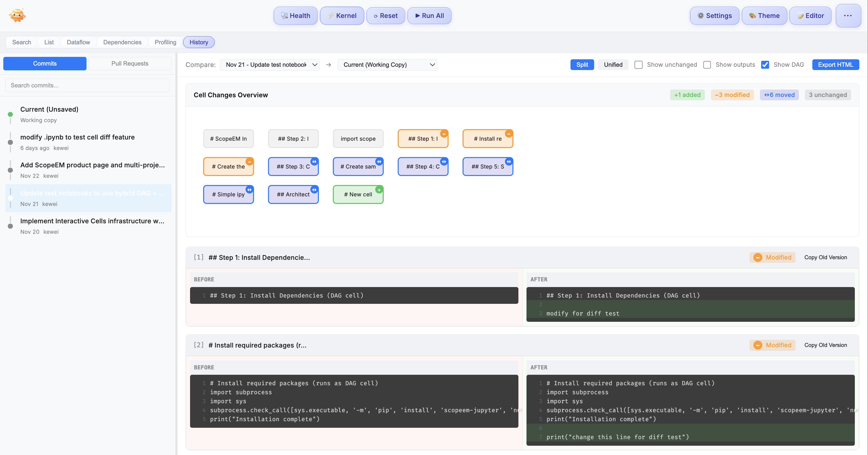Switch to the Pull Requests tab
The width and height of the screenshot is (868, 455).
(x=130, y=63)
